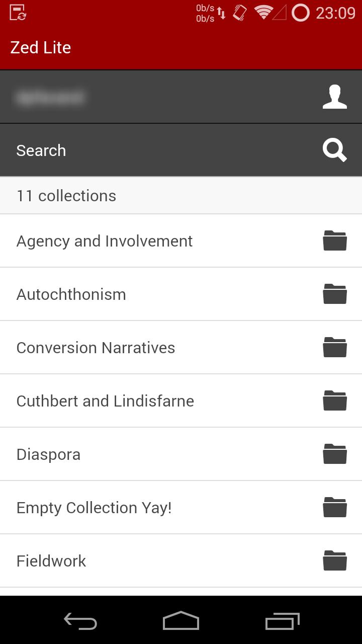Tap the user profile icon

click(x=334, y=97)
